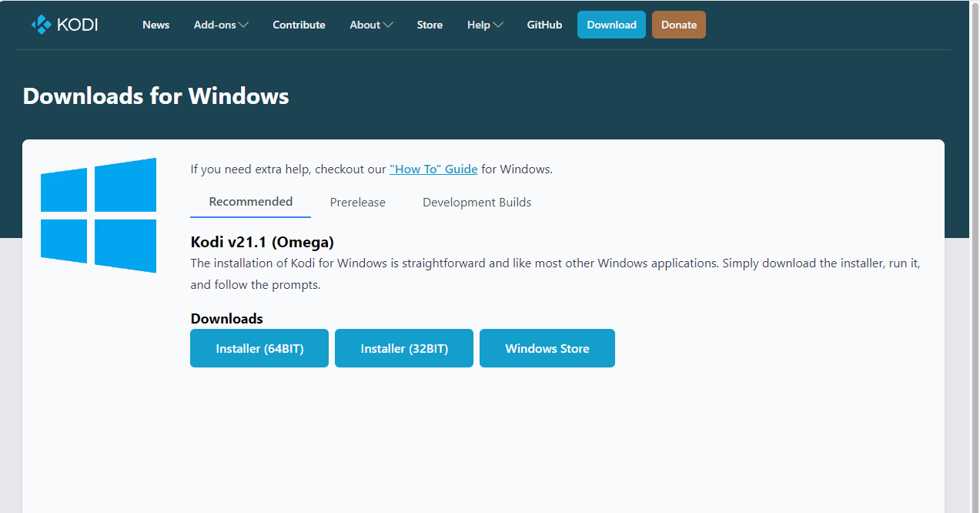This screenshot has height=513, width=980.
Task: Switch to the Prerelease tab
Action: pos(358,203)
